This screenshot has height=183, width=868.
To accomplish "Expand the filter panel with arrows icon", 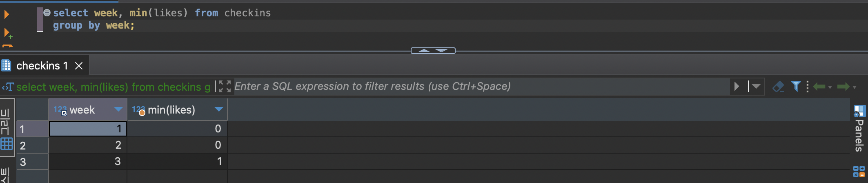I will coord(224,86).
